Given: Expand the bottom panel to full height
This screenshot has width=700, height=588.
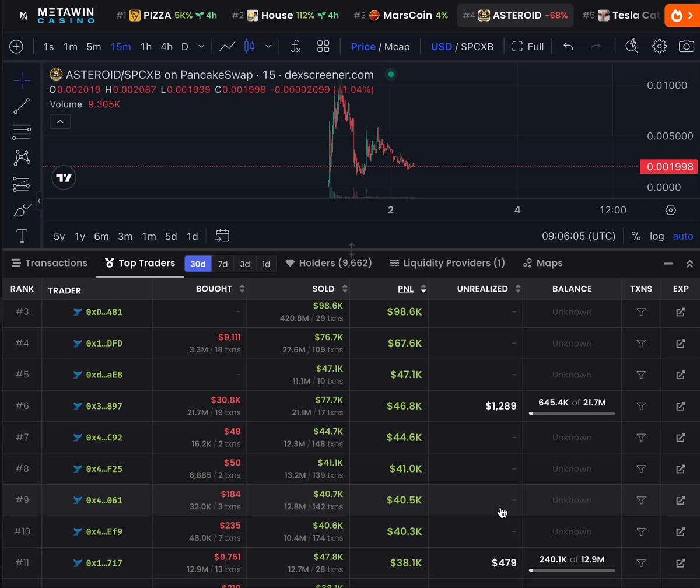Looking at the screenshot, I should click(689, 264).
